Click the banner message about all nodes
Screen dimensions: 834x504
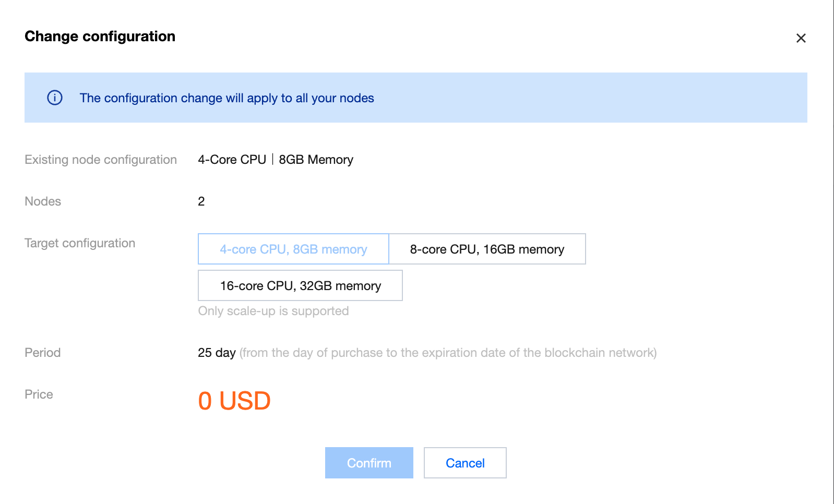pos(227,98)
